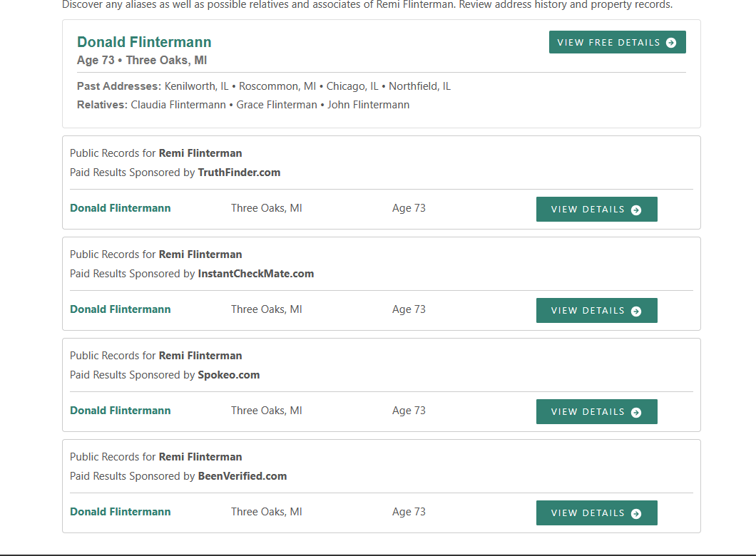Click arrow icon in BeenVerified View Details button
This screenshot has width=756, height=556.
pyautogui.click(x=636, y=513)
